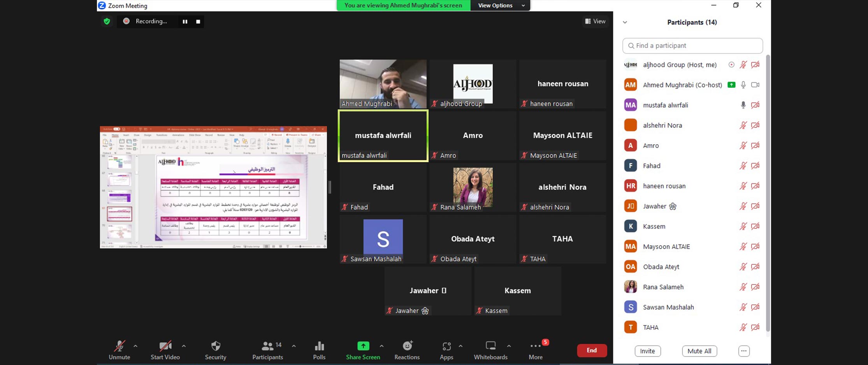The image size is (868, 365).
Task: Click the green Share Screen icon
Action: [363, 346]
